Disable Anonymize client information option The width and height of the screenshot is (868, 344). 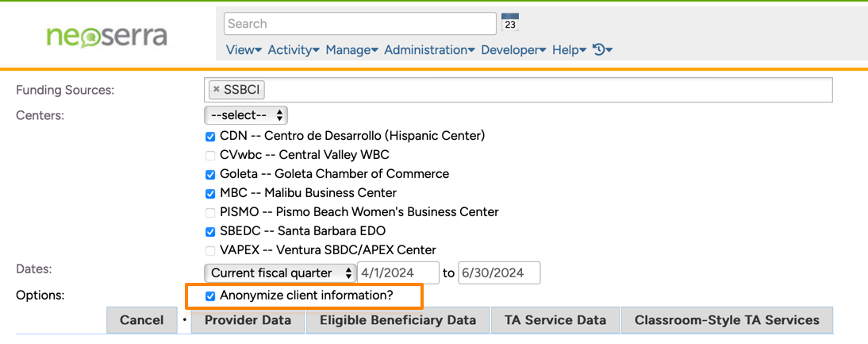click(210, 296)
